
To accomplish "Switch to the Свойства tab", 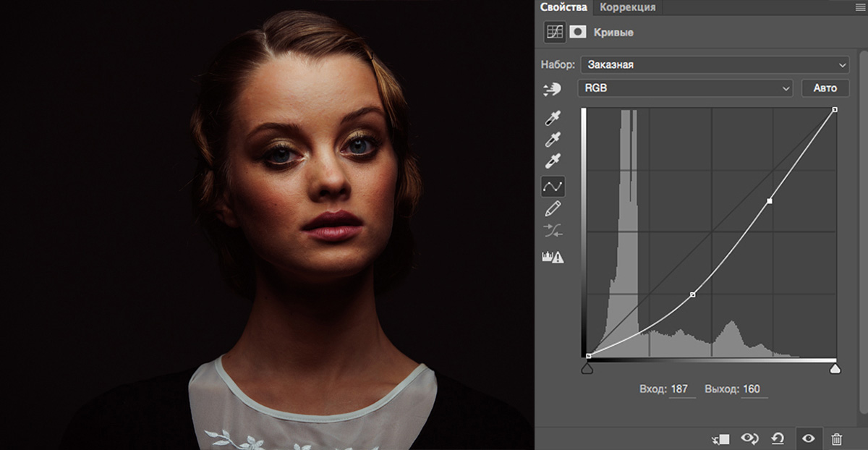I will pos(563,7).
